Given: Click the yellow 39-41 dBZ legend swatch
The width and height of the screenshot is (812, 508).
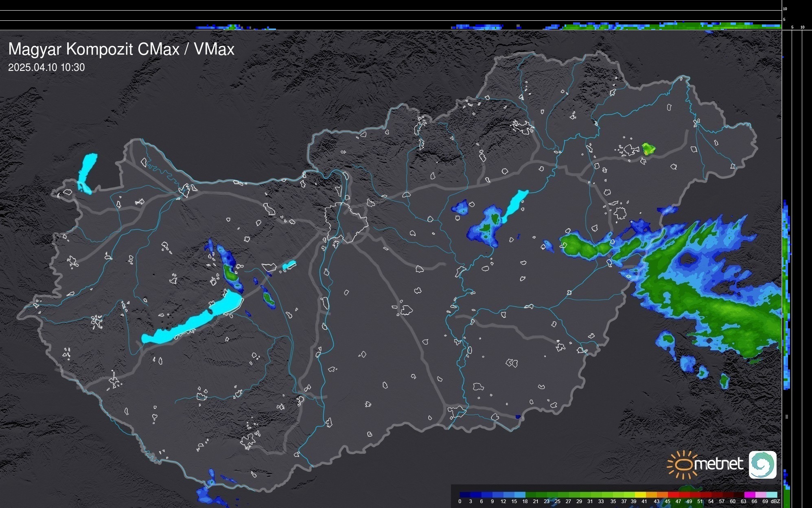Looking at the screenshot, I should pyautogui.click(x=640, y=495).
